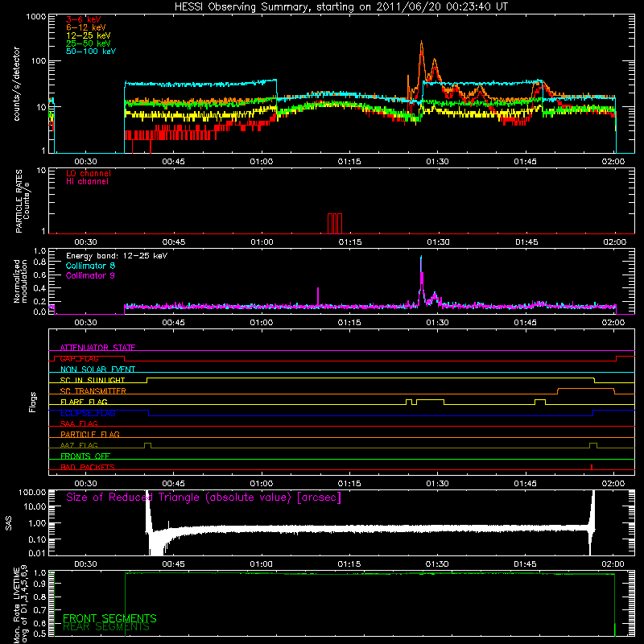The height and width of the screenshot is (644, 644).
Task: Click the 02:00 tick under flags panel
Action: click(x=613, y=484)
